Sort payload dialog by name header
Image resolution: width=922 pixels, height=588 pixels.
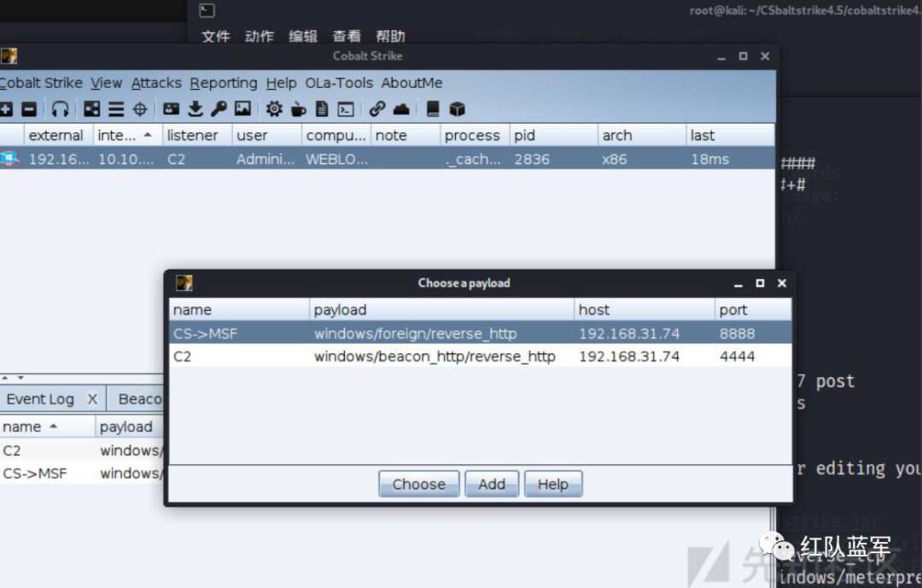239,310
